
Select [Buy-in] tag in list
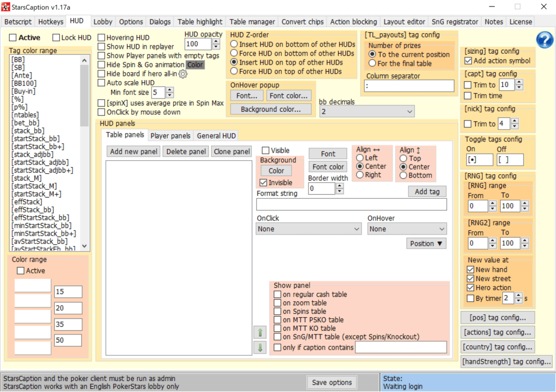coord(23,91)
